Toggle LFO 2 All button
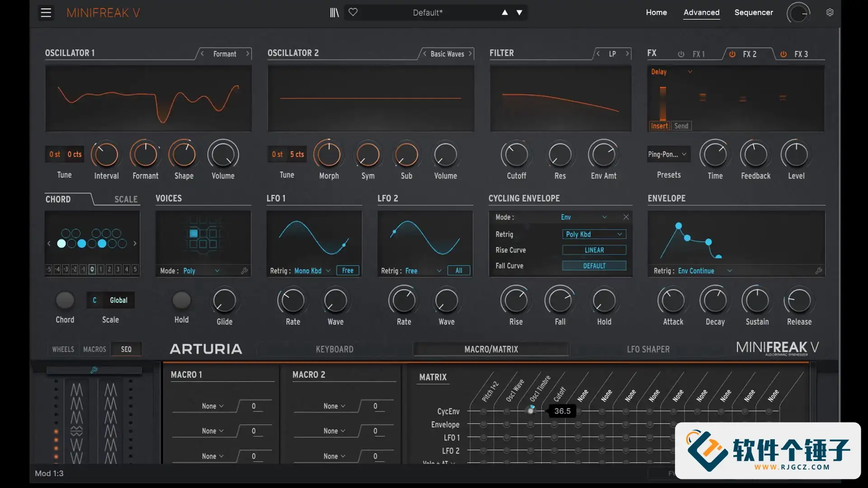The image size is (868, 488). 459,271
